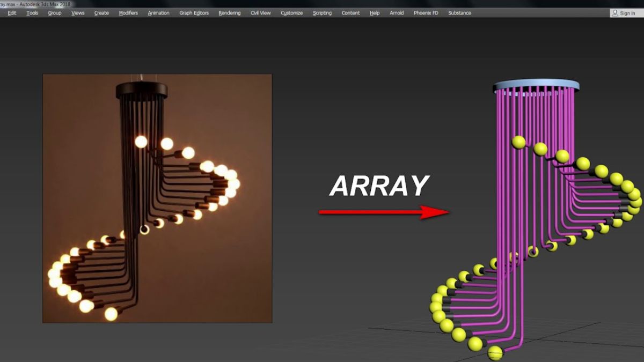
Task: Open the Substance menu
Action: point(459,13)
